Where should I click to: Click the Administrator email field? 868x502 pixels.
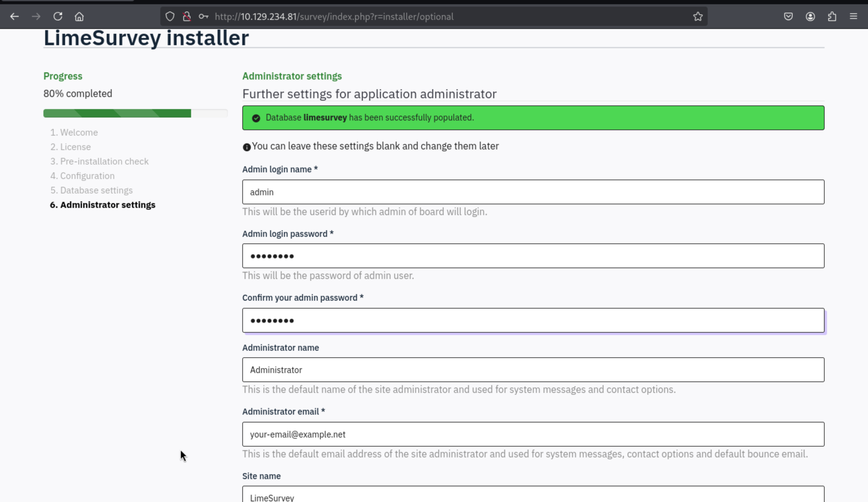(x=533, y=435)
